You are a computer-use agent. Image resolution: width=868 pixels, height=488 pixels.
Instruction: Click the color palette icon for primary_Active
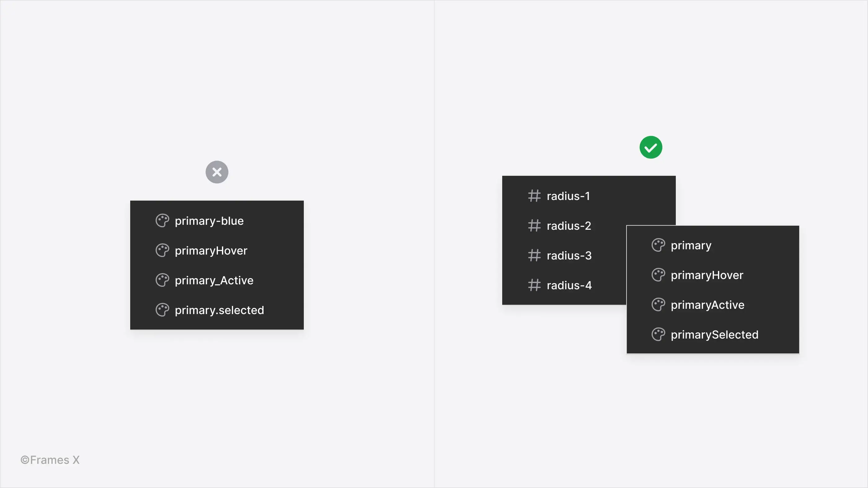(x=163, y=280)
